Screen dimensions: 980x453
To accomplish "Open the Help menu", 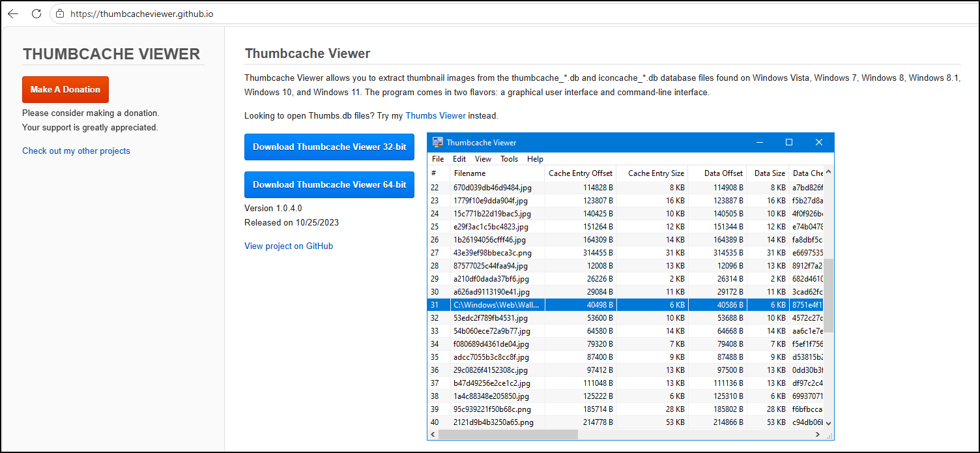I will point(535,159).
